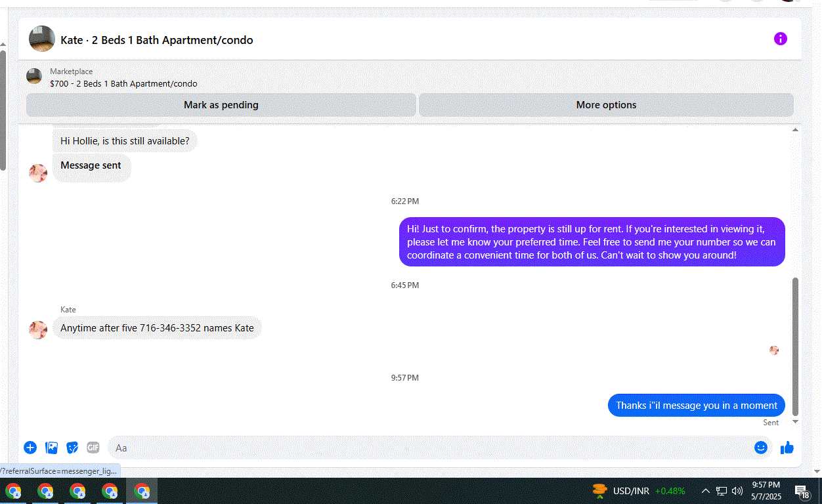Click Mark as pending button
Image resolution: width=822 pixels, height=504 pixels.
pos(221,105)
